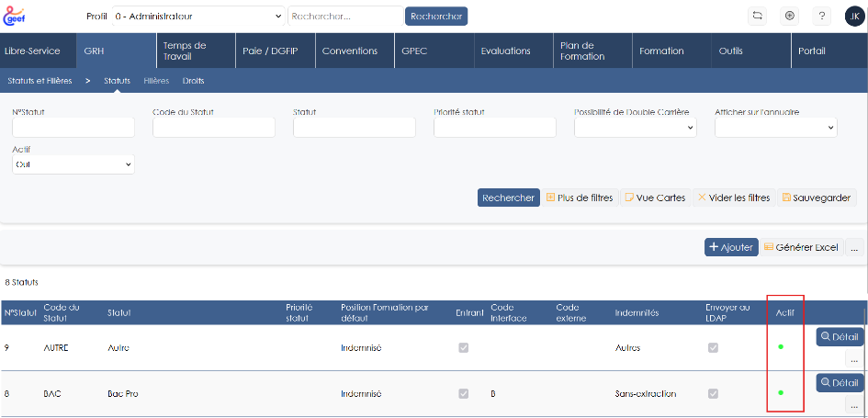
Task: Open the Paie / DGFIP menu
Action: (x=276, y=51)
